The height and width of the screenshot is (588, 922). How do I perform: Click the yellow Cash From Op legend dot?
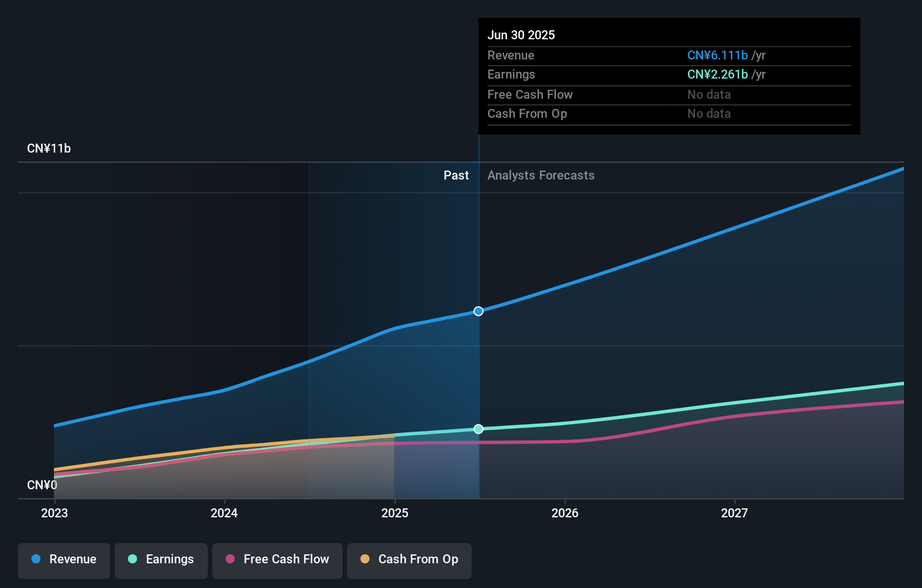tap(365, 559)
